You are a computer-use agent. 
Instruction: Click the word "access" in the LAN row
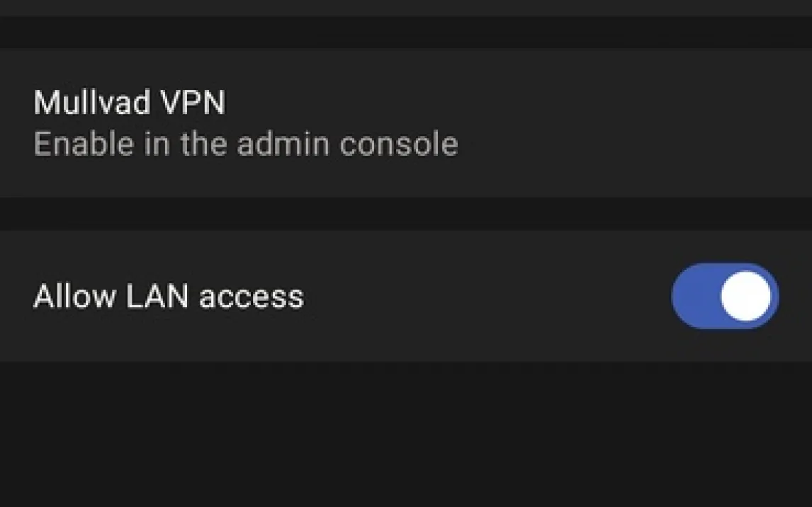click(x=252, y=297)
